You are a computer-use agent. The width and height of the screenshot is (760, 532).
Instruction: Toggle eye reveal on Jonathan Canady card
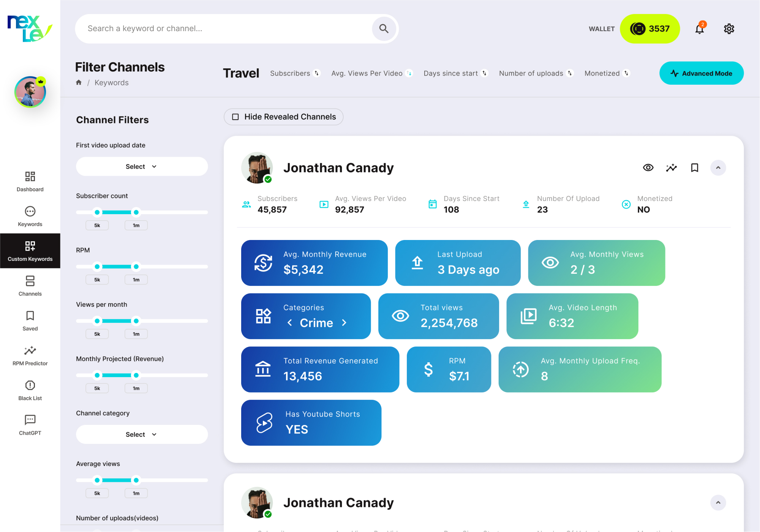pyautogui.click(x=648, y=167)
